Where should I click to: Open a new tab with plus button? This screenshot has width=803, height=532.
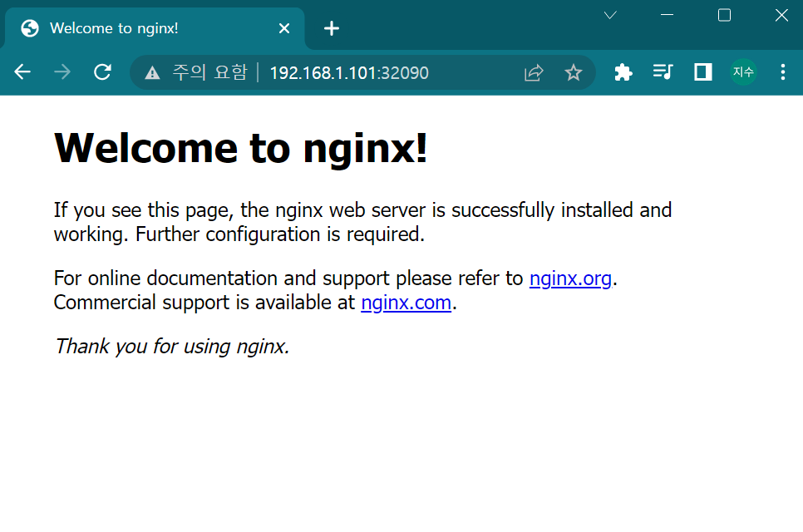click(332, 28)
